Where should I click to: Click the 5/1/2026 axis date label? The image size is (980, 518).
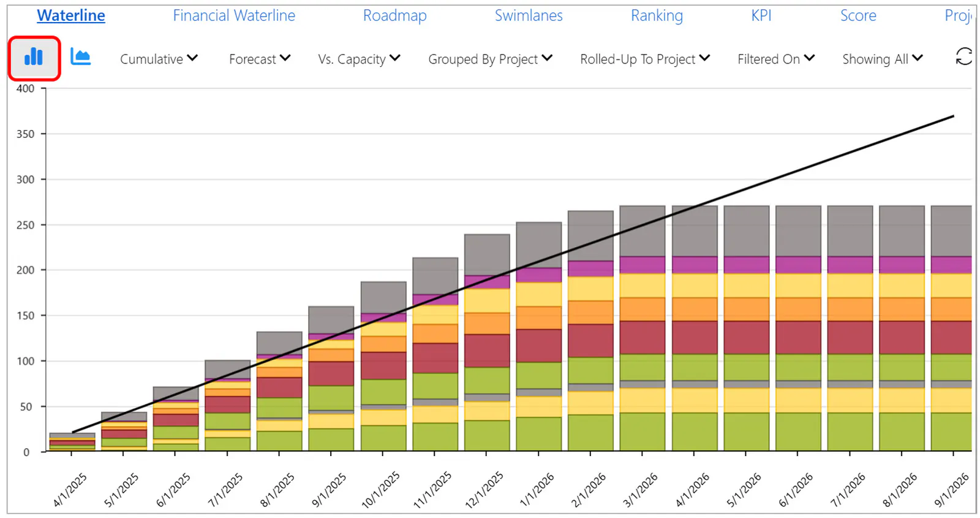[x=744, y=489]
